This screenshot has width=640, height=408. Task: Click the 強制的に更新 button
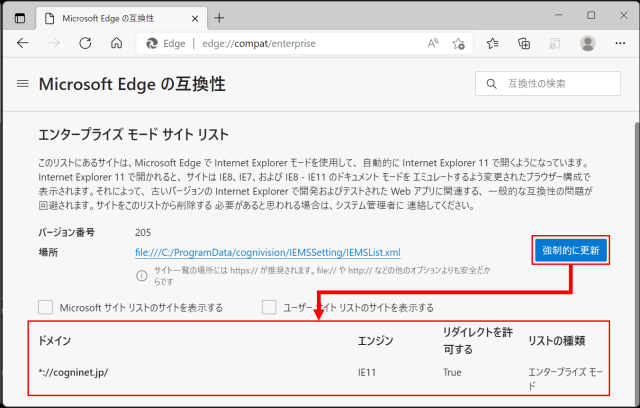(x=571, y=250)
